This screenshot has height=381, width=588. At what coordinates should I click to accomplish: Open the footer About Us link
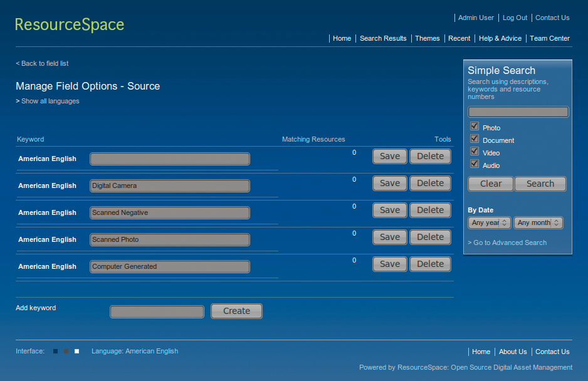pyautogui.click(x=513, y=352)
